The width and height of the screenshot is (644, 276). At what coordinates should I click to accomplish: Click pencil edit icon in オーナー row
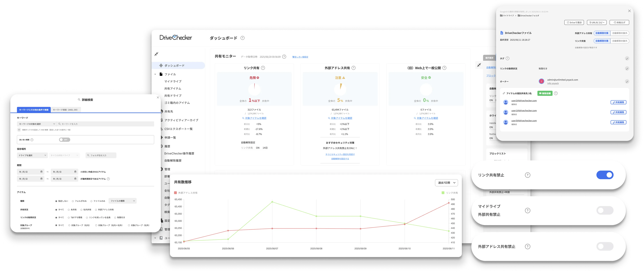pos(627,82)
